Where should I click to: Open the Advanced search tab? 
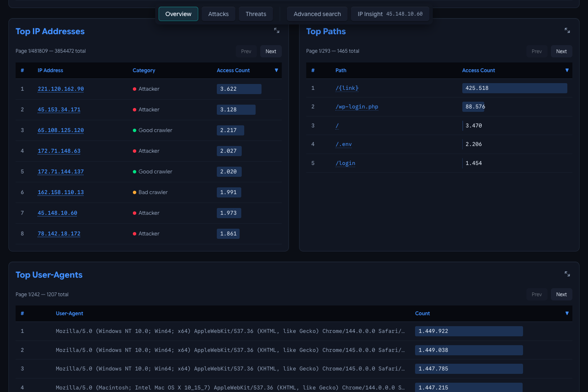click(x=317, y=14)
